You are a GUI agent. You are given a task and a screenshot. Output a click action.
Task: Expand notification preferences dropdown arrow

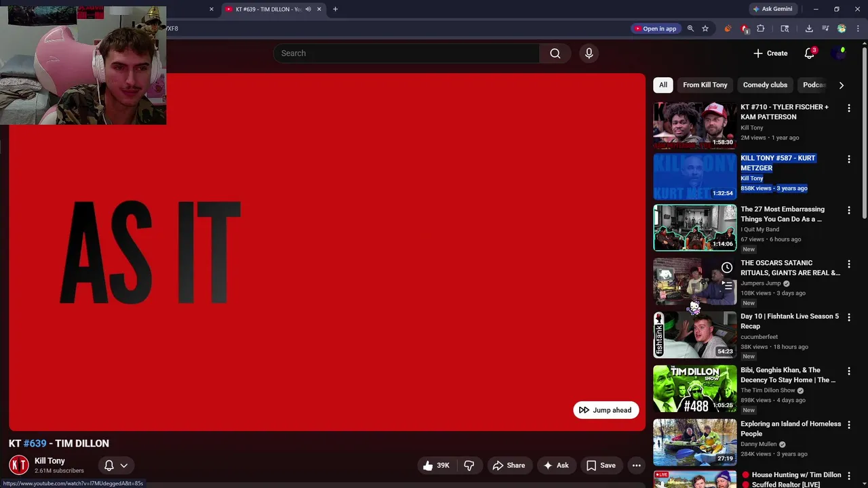pyautogui.click(x=123, y=466)
